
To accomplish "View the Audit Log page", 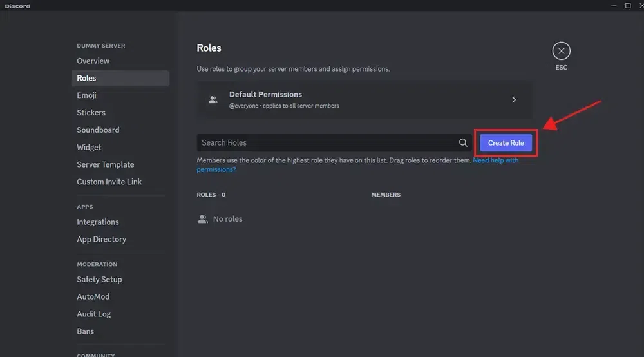I will click(93, 314).
